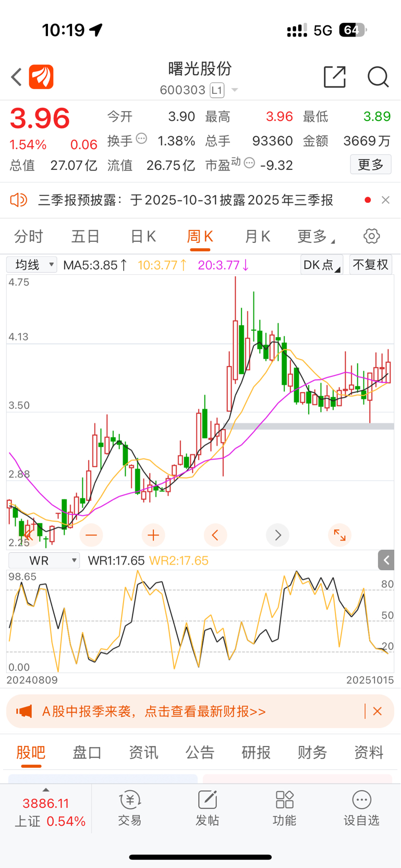Expand stock name dropdown triangle

click(235, 90)
